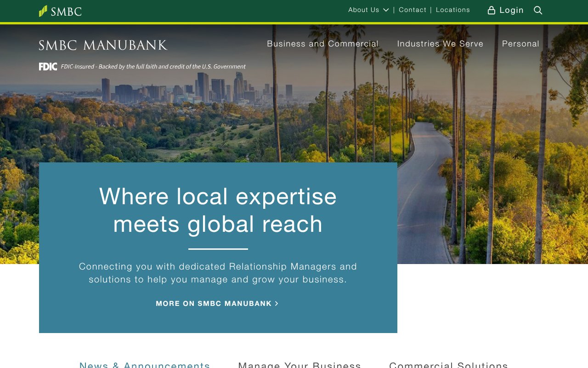Click the FDIC logo below the bank name
Image resolution: width=588 pixels, height=368 pixels.
(x=48, y=66)
